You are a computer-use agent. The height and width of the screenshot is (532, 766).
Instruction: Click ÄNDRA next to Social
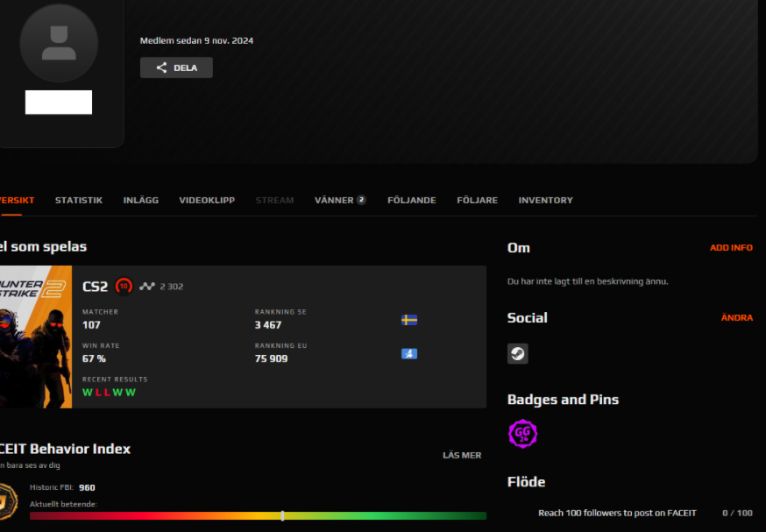(737, 317)
